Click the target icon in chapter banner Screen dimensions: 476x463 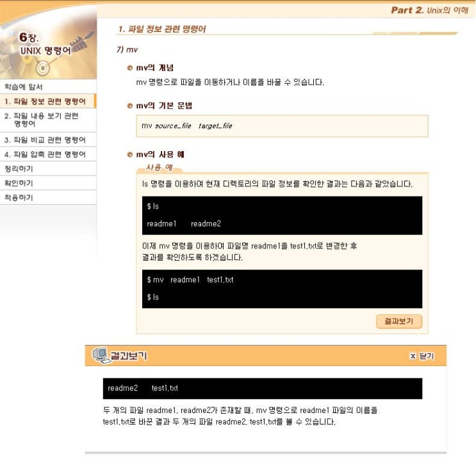point(43,67)
